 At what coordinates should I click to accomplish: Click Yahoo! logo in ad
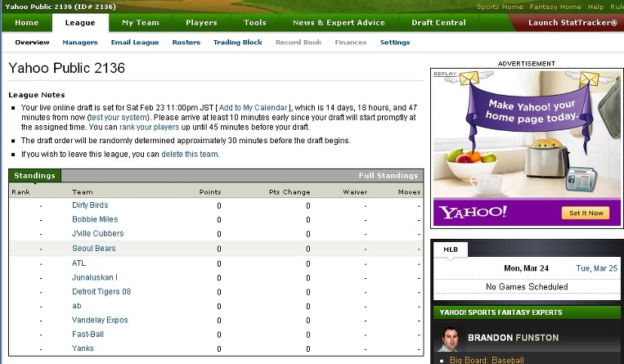click(x=473, y=213)
